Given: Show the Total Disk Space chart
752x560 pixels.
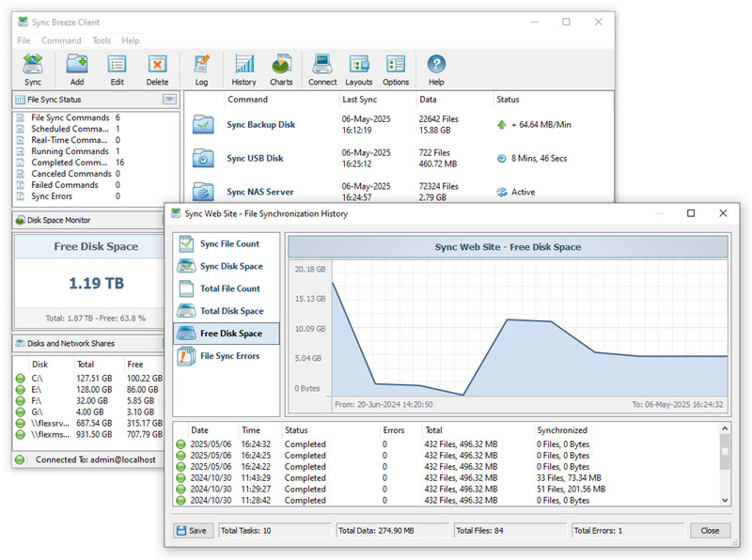Looking at the screenshot, I should [227, 311].
